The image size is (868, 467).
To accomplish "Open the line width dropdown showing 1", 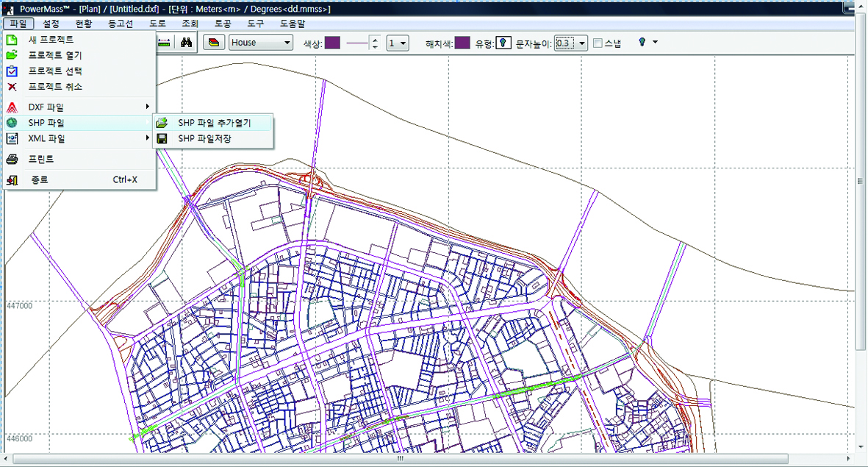I will tap(398, 43).
